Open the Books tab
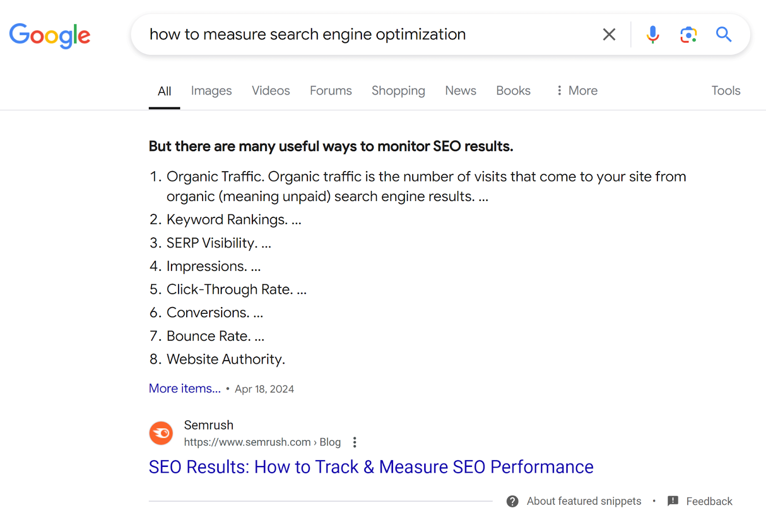 tap(513, 90)
